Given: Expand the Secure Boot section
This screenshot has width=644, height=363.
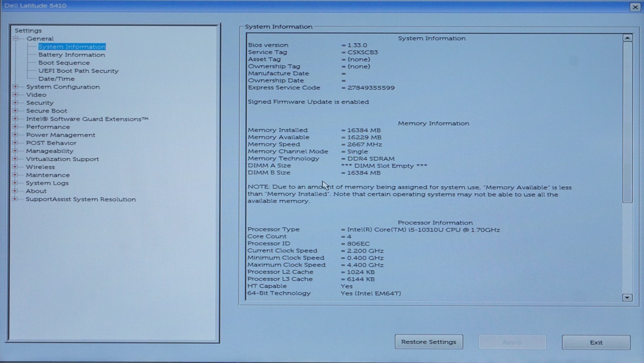Looking at the screenshot, I should pos(15,111).
